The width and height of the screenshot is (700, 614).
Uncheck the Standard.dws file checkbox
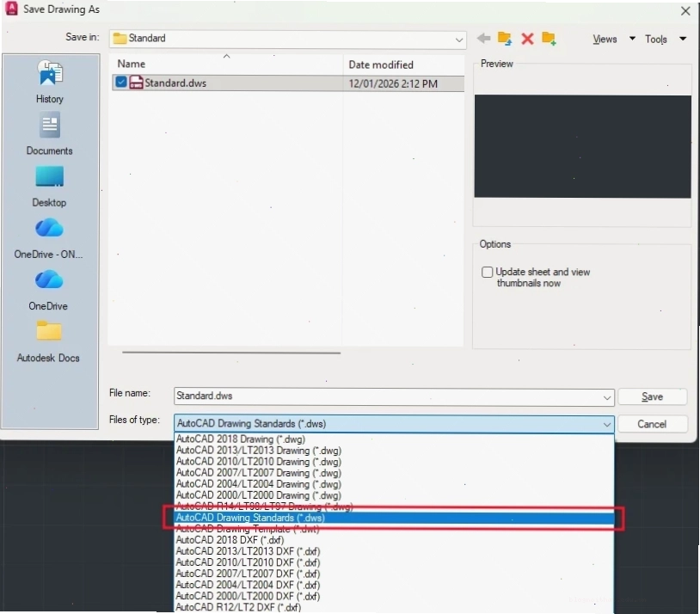coord(120,83)
